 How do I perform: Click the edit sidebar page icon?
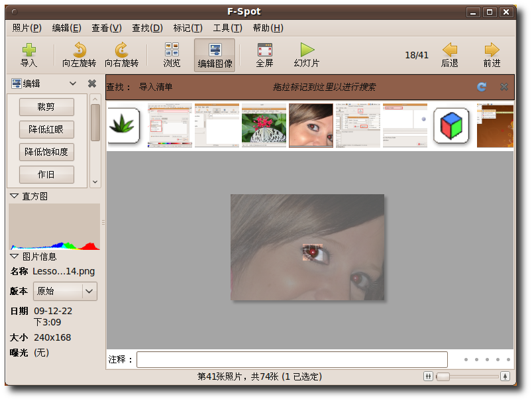click(17, 84)
